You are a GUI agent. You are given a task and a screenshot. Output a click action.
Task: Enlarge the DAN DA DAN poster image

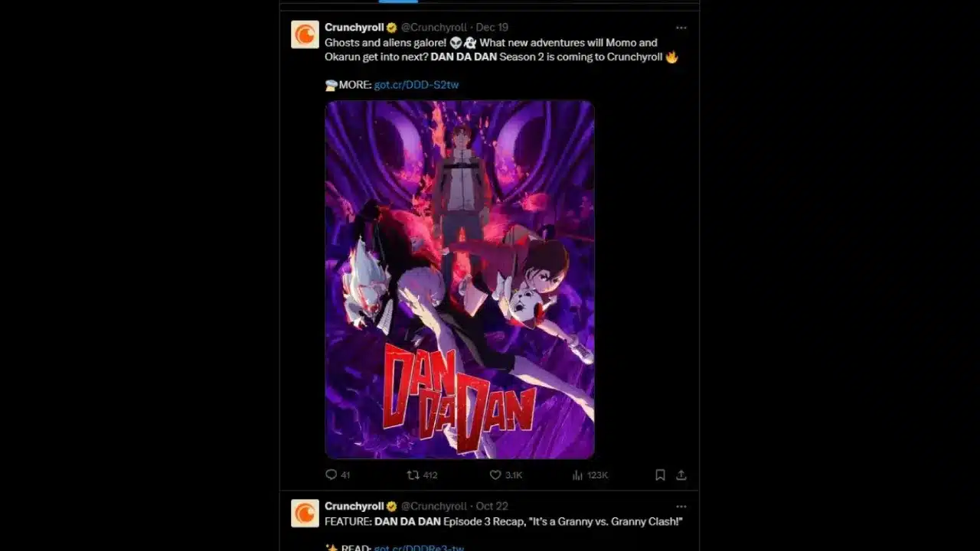(x=459, y=279)
